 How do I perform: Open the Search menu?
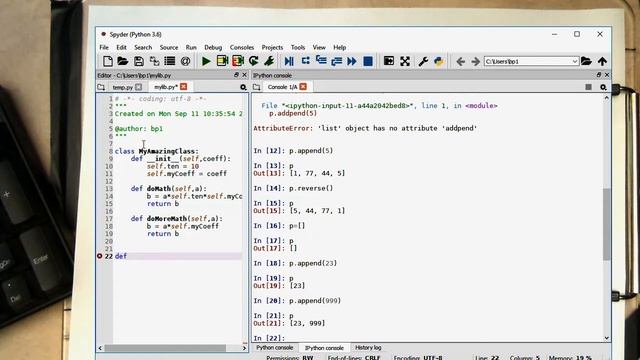(x=143, y=47)
